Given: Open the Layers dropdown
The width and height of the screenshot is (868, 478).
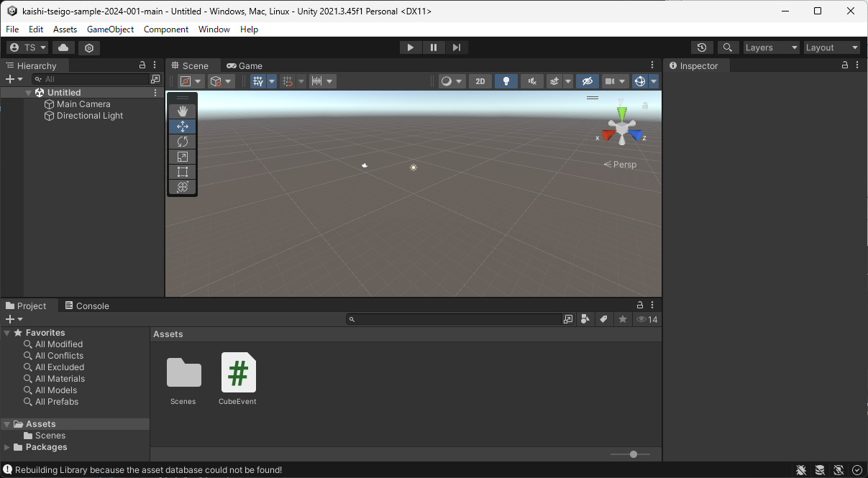Looking at the screenshot, I should (772, 47).
